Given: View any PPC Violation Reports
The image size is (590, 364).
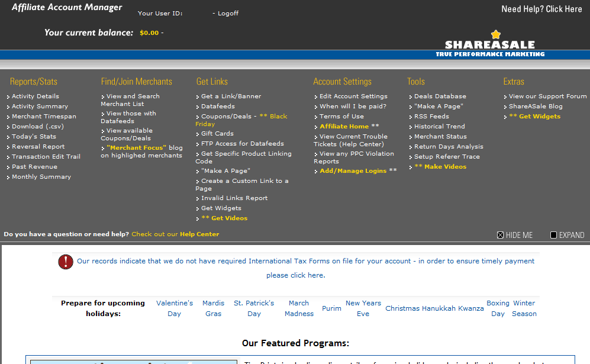Looking at the screenshot, I should [354, 157].
